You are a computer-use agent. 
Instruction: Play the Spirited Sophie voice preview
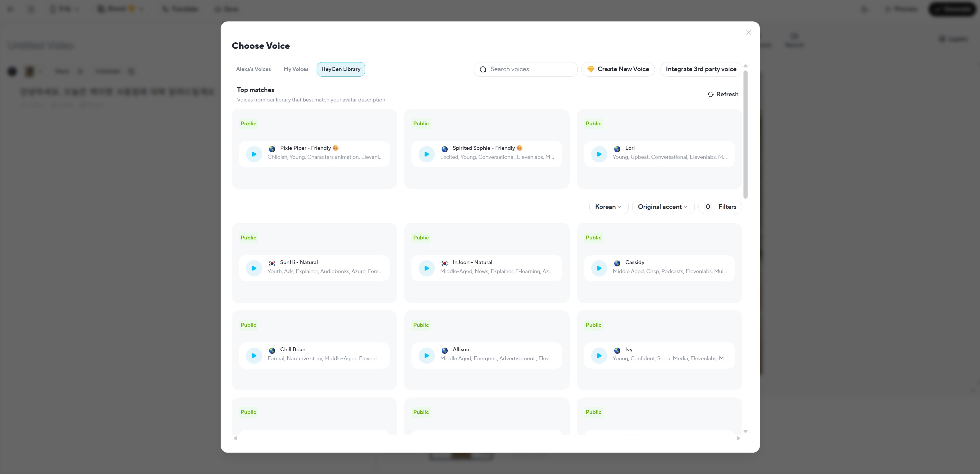[427, 154]
